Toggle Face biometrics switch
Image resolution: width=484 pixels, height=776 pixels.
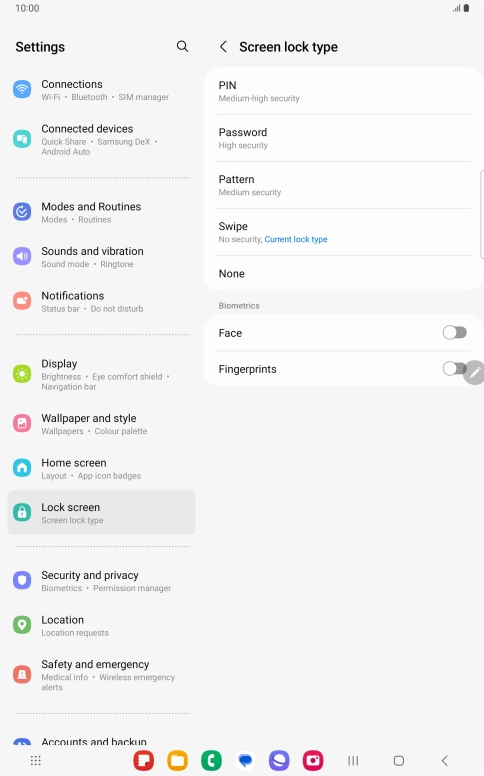[x=455, y=333]
